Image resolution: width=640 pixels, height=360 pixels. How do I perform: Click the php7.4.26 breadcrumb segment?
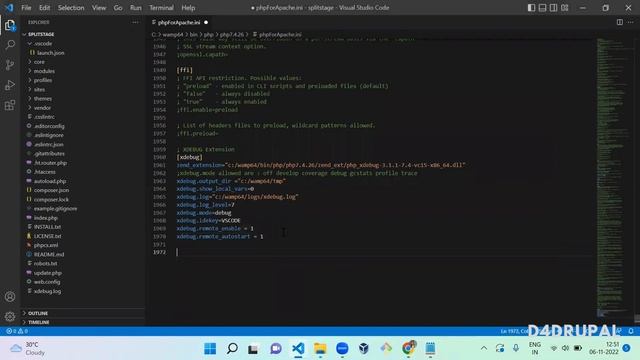pos(232,35)
